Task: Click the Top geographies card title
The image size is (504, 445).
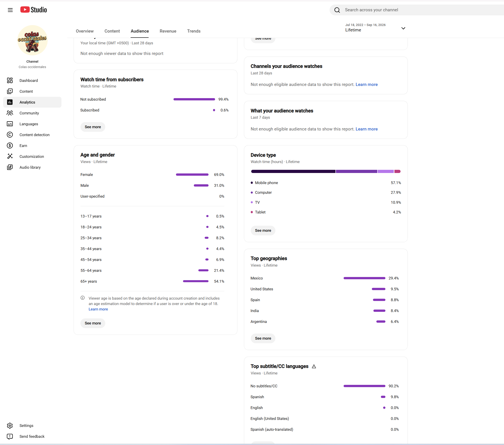Action: point(269,258)
